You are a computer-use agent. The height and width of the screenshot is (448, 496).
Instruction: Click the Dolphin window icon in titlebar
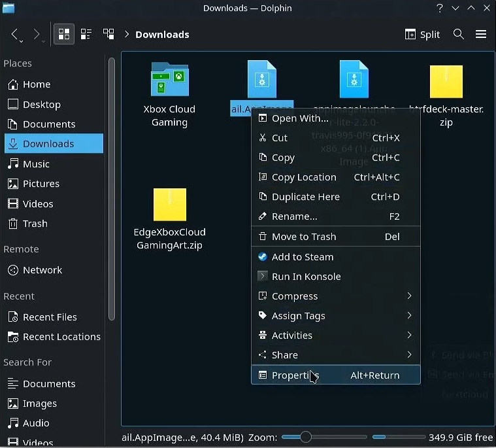click(x=8, y=8)
